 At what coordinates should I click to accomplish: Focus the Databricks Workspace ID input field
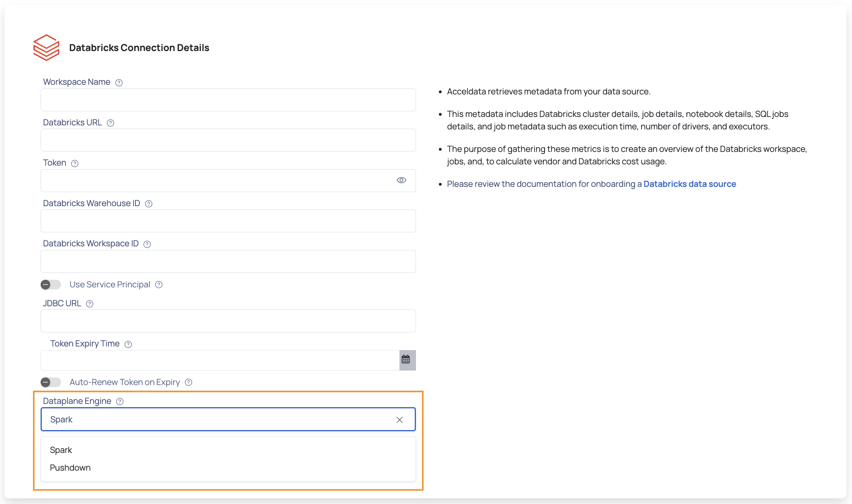tap(228, 261)
